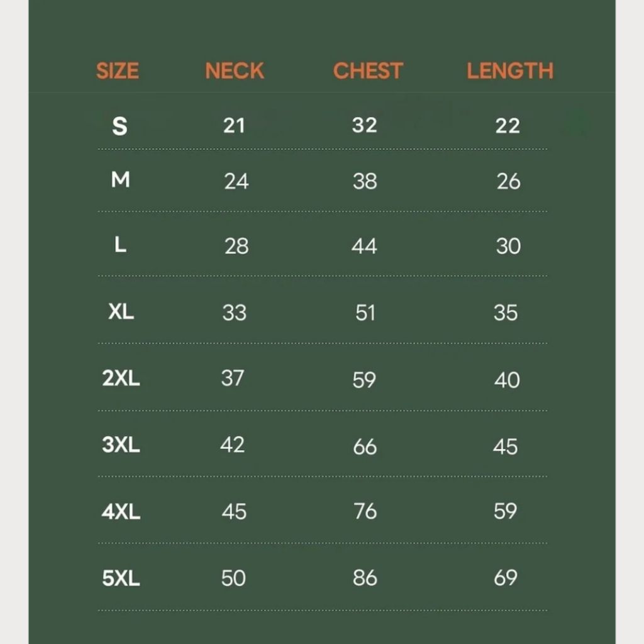Screen dimensions: 644x644
Task: Select the S size row label
Action: click(119, 126)
